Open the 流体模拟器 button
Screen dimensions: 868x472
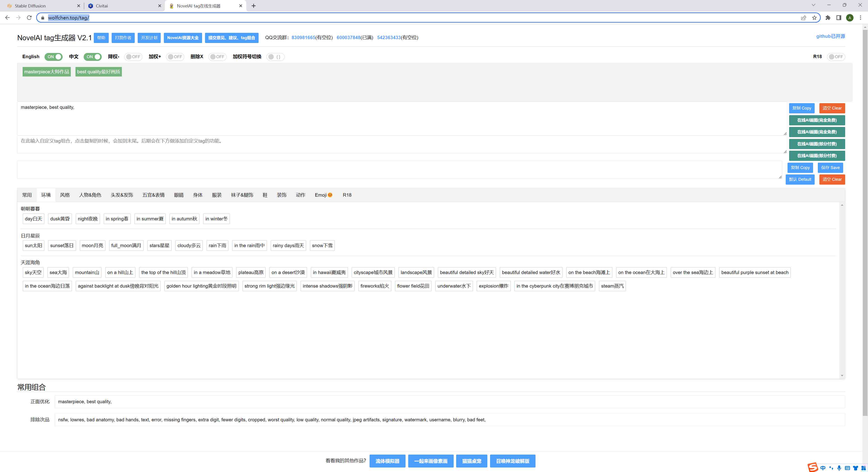tap(387, 461)
